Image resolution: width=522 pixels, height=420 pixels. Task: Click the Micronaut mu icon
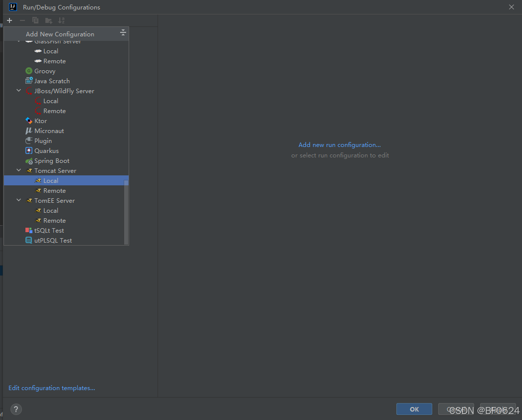pyautogui.click(x=29, y=131)
